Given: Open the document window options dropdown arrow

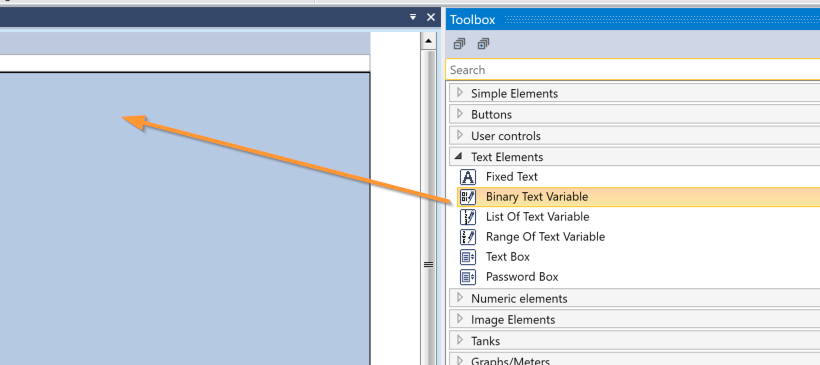Looking at the screenshot, I should click(413, 17).
